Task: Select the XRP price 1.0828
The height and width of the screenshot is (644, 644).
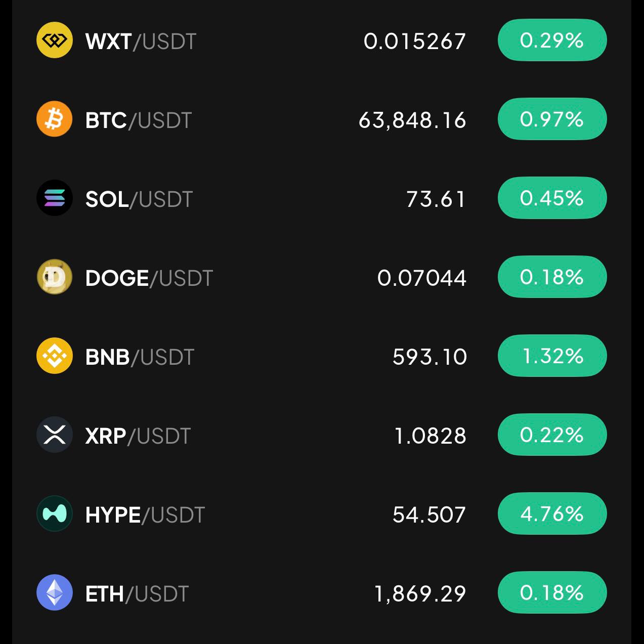Action: (x=430, y=436)
